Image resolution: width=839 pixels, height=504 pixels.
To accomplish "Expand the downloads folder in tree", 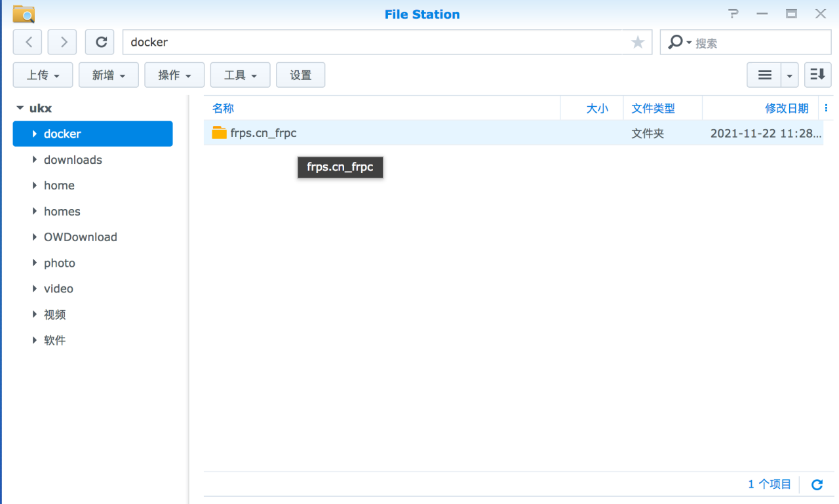I will point(35,160).
